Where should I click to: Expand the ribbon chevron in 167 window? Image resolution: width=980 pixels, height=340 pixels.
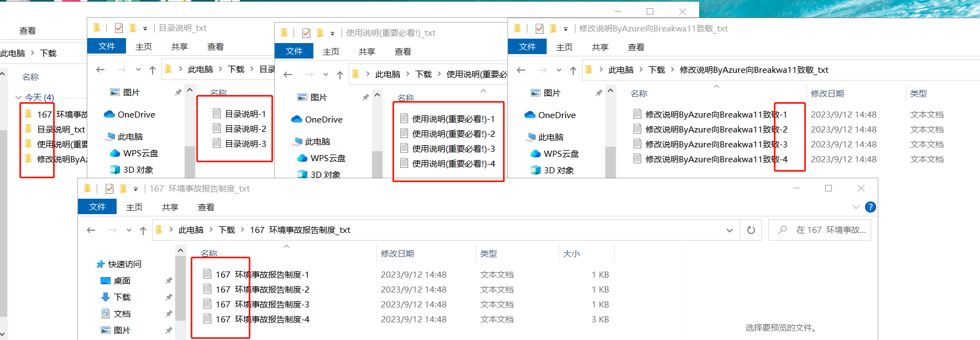[x=856, y=207]
